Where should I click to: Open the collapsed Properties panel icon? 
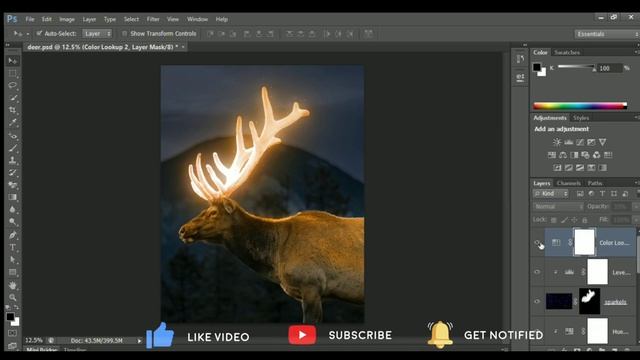520,78
